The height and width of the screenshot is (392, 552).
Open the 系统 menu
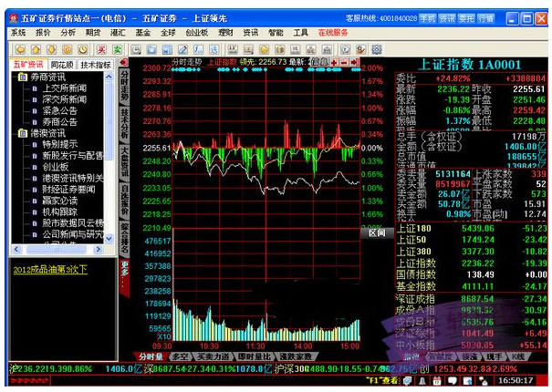click(18, 33)
